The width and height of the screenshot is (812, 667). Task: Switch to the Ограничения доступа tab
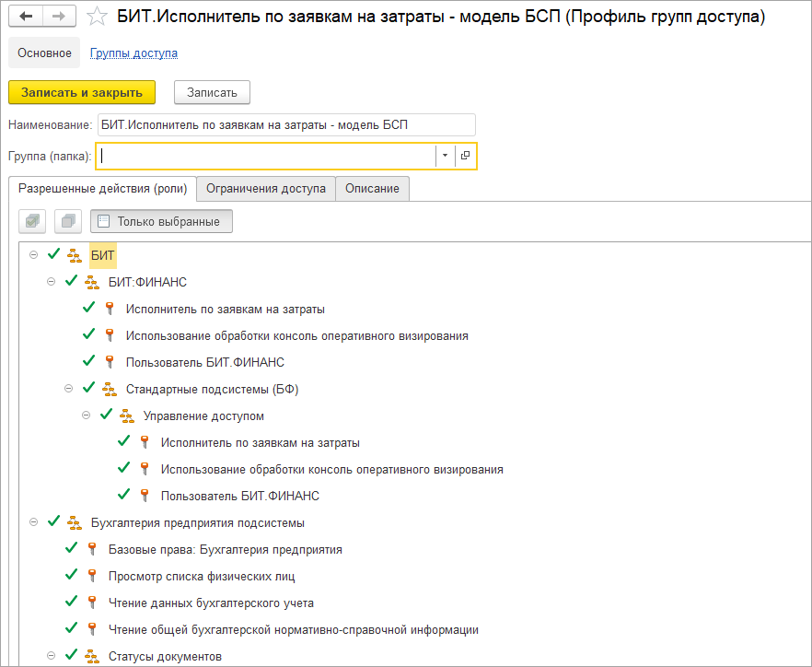point(266,189)
